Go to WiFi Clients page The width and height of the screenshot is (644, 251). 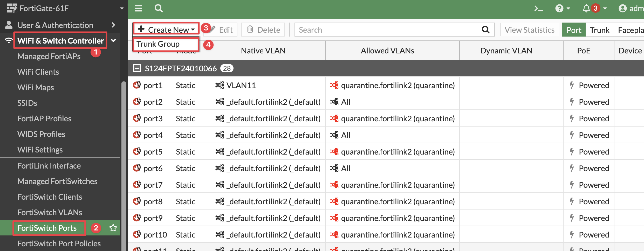[x=38, y=72]
